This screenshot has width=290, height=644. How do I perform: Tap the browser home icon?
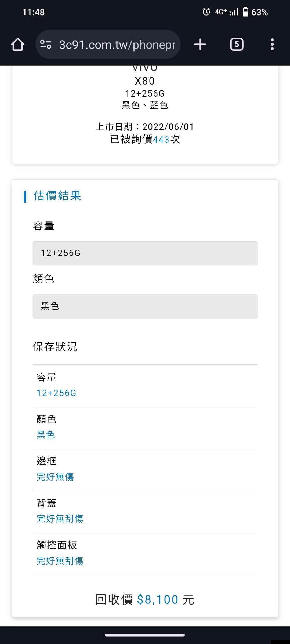tap(18, 44)
